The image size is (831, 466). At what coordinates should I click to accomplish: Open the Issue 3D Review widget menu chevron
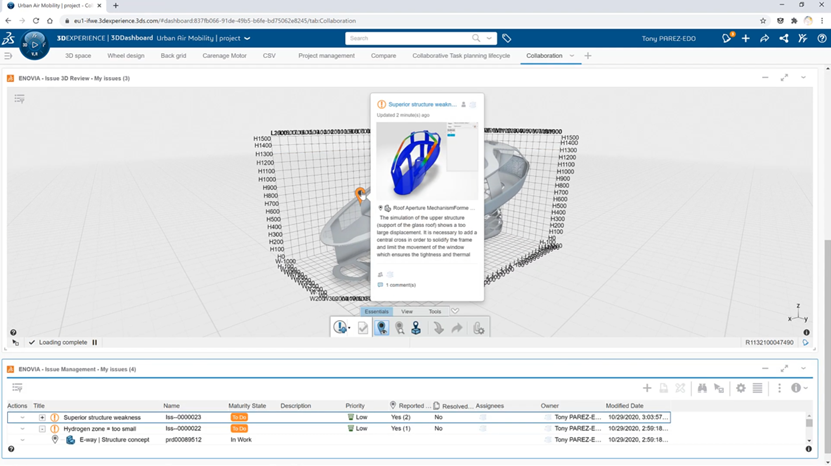click(x=803, y=78)
